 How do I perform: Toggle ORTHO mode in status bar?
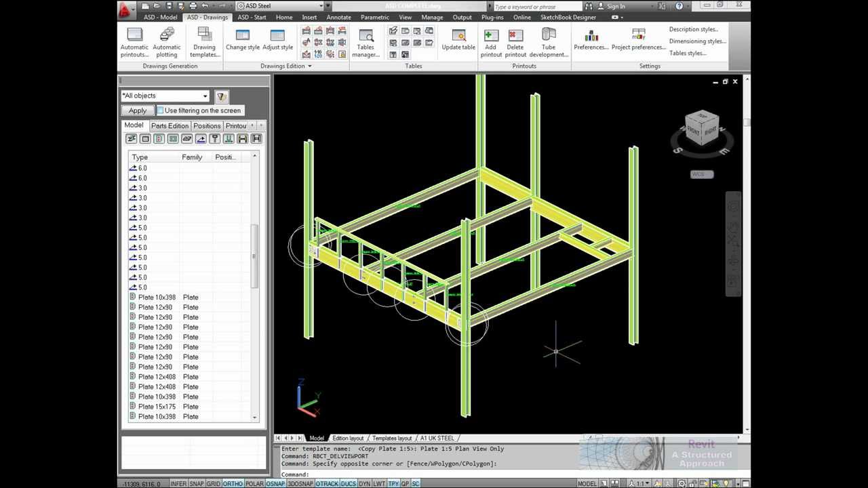click(x=233, y=484)
